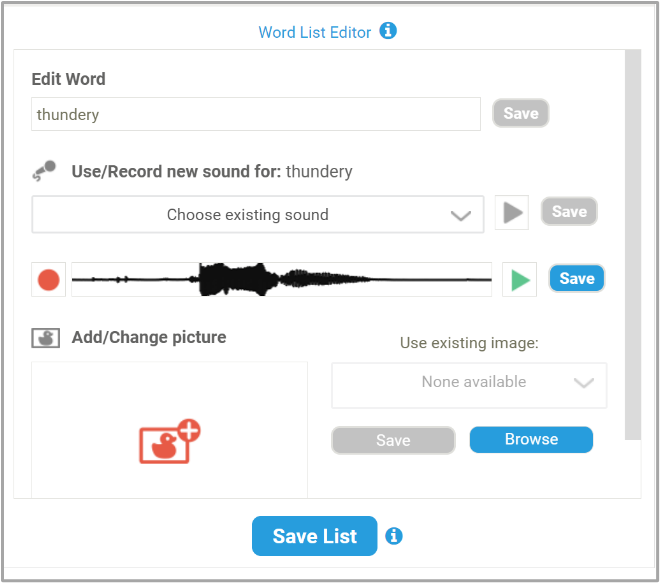Expand the None available image dropdown
Image resolution: width=660 pixels, height=583 pixels.
point(469,385)
